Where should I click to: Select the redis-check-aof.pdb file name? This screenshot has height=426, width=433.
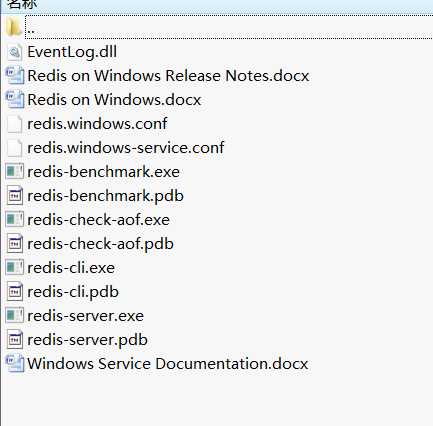point(100,244)
